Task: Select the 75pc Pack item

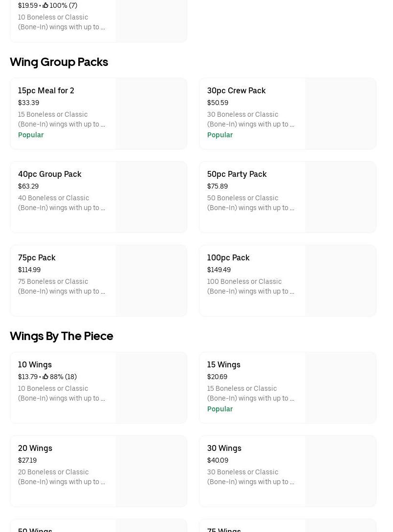Action: [x=37, y=257]
